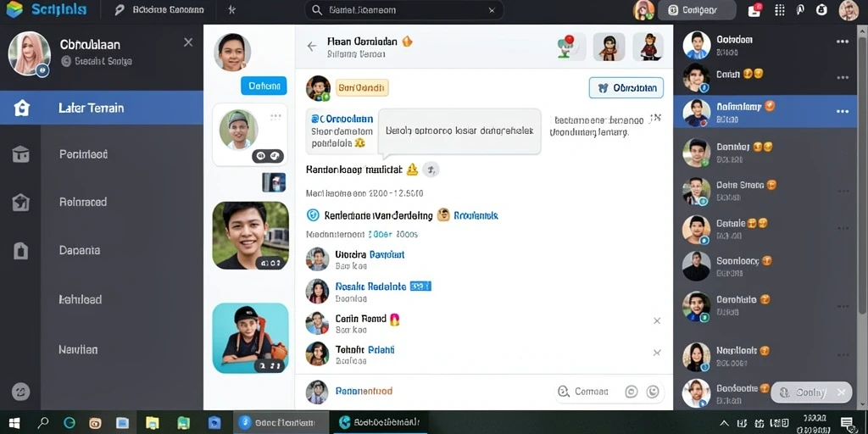Click the back arrow in chat header
Screen dimensions: 868x434
(x=312, y=47)
